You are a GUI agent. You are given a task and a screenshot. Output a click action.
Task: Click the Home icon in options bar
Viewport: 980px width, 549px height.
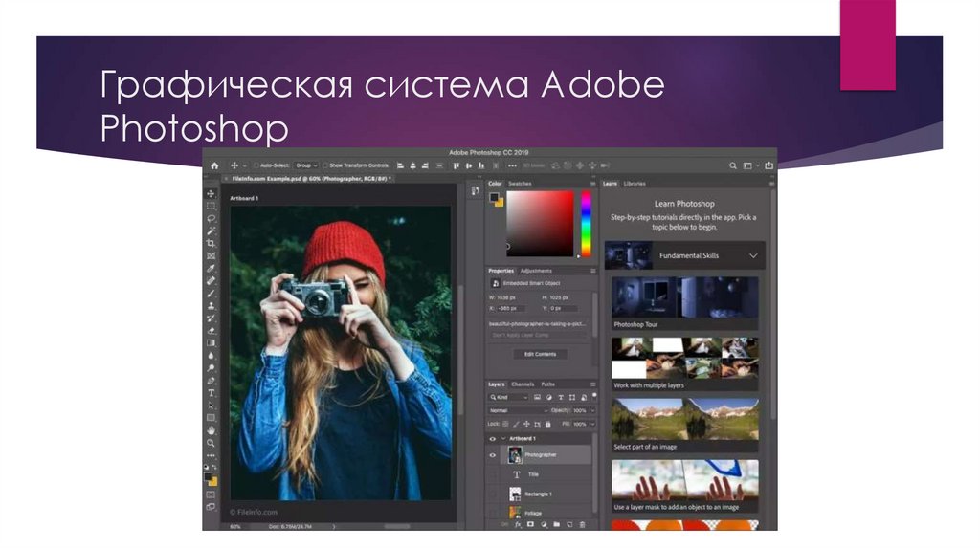click(x=214, y=165)
